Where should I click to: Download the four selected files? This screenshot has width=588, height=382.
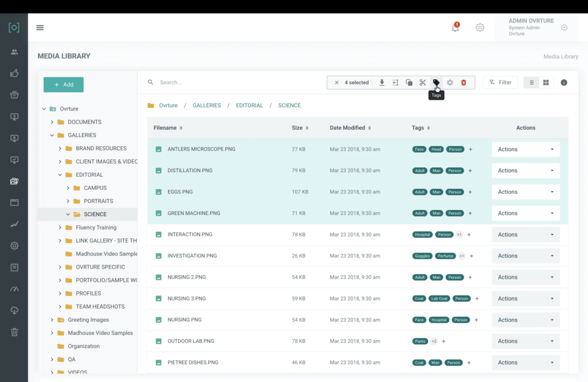tap(381, 83)
